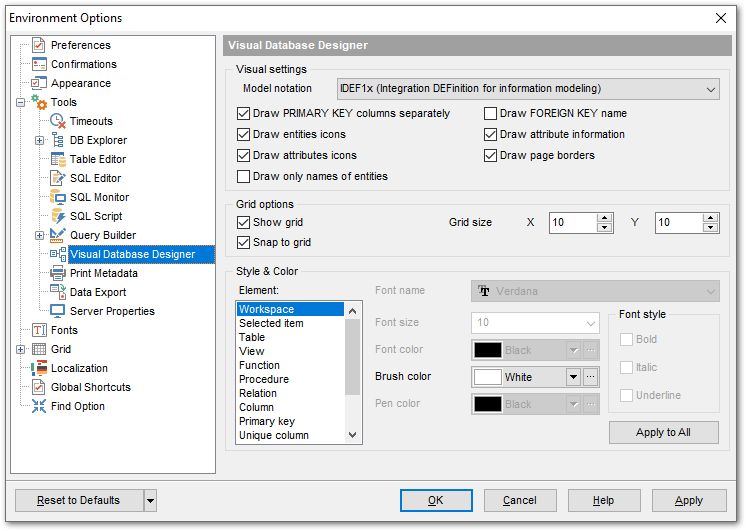Image resolution: width=746 pixels, height=531 pixels.
Task: Click the Localization flag icon
Action: point(39,368)
